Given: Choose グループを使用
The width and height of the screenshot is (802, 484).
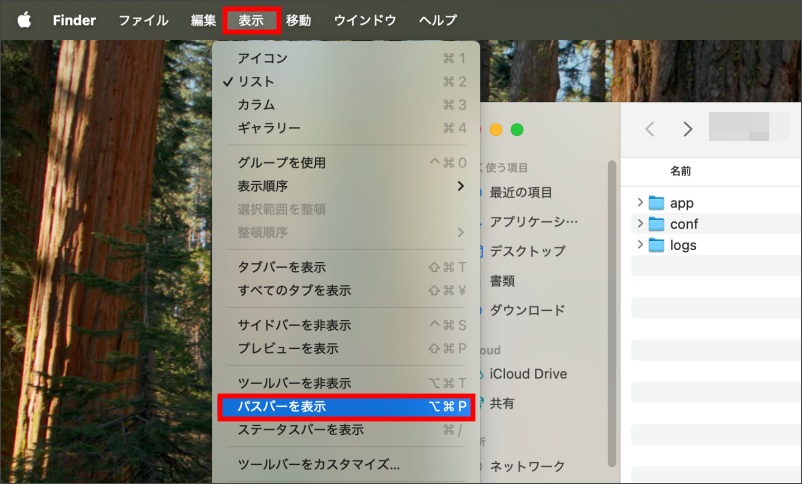Looking at the screenshot, I should [346, 163].
